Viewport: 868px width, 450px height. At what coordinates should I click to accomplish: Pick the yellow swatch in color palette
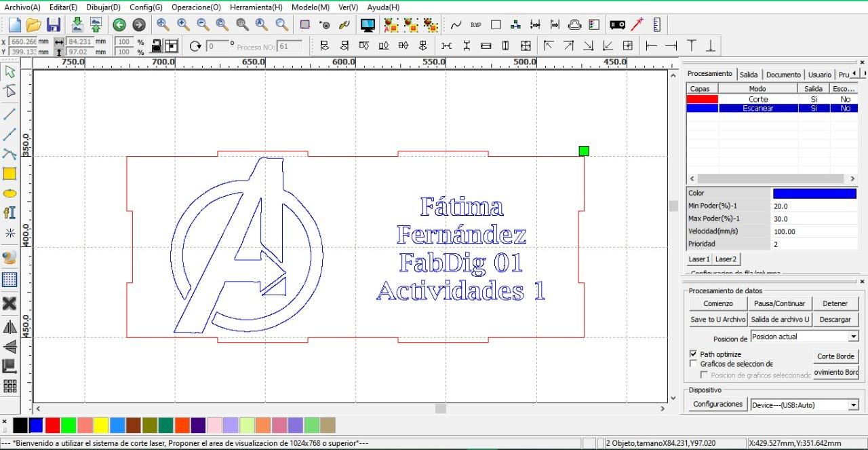point(101,426)
